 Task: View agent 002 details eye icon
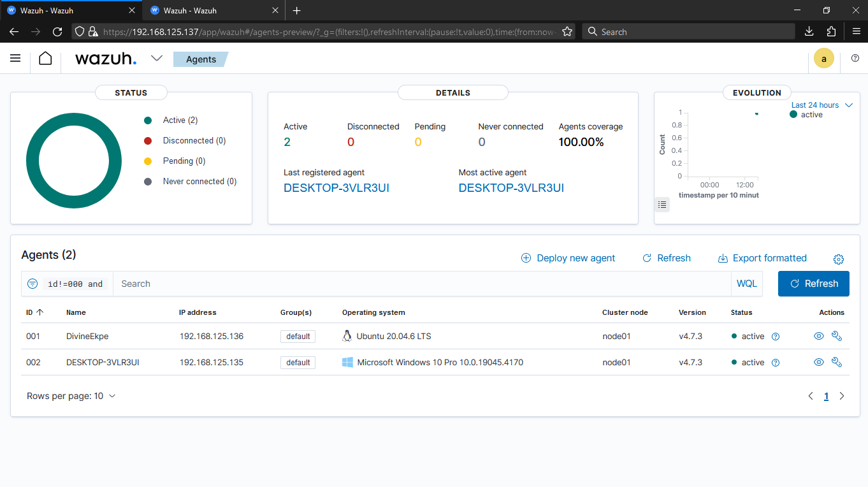[819, 362]
